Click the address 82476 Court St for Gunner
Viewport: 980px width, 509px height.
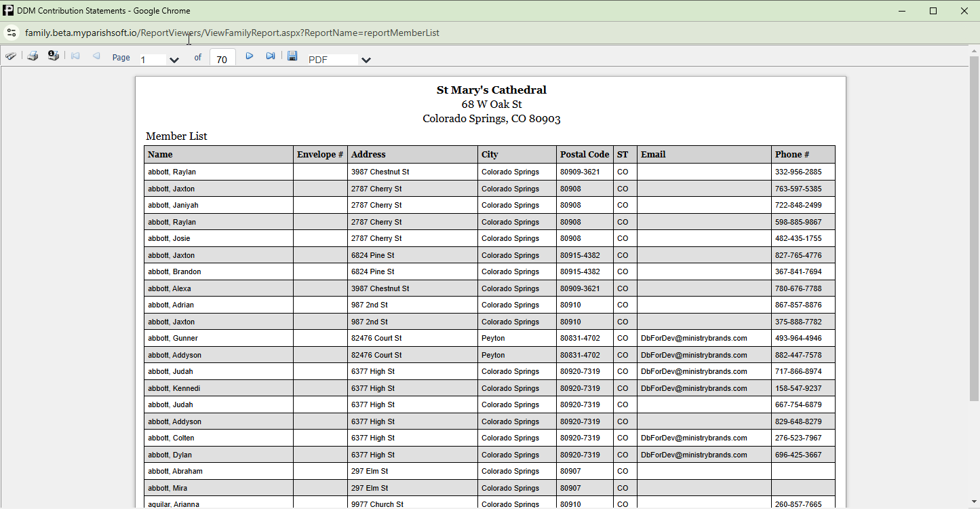(x=376, y=339)
